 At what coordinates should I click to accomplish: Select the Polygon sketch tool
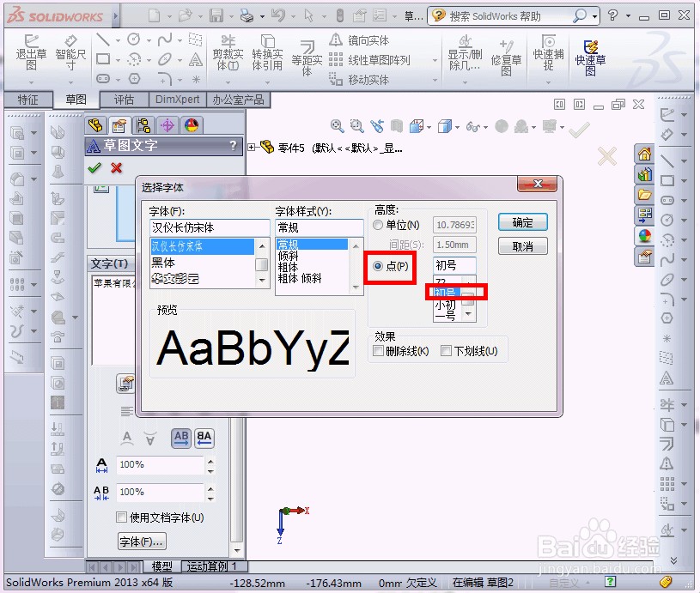click(x=134, y=79)
